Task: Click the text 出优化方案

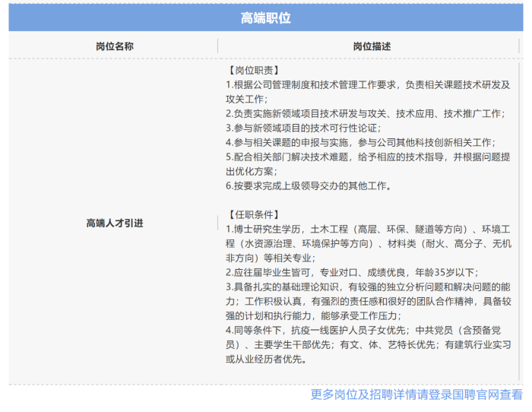Action: [251, 171]
